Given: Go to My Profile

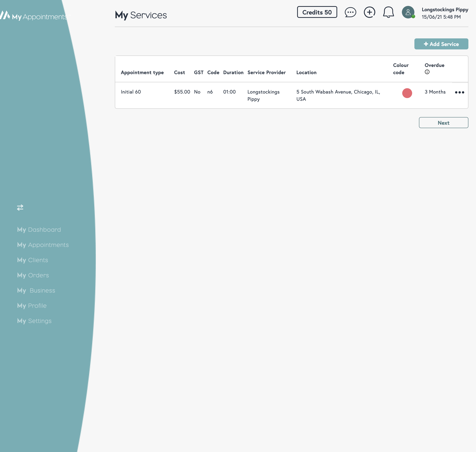Looking at the screenshot, I should point(32,305).
